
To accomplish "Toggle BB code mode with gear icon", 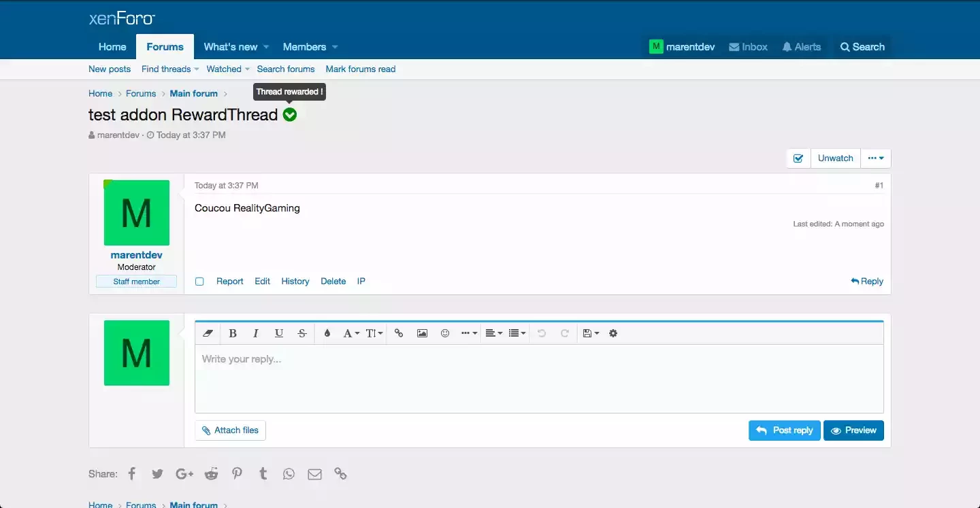I will (613, 333).
